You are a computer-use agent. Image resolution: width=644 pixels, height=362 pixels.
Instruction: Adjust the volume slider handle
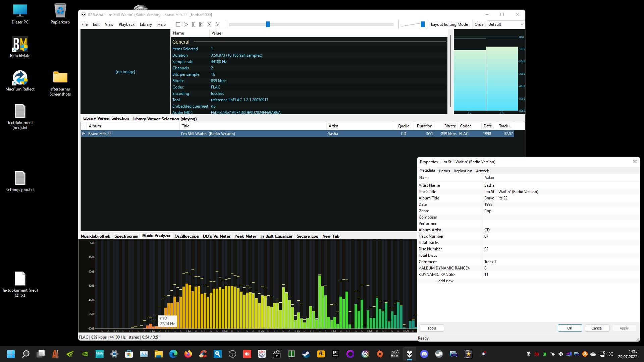pyautogui.click(x=423, y=24)
